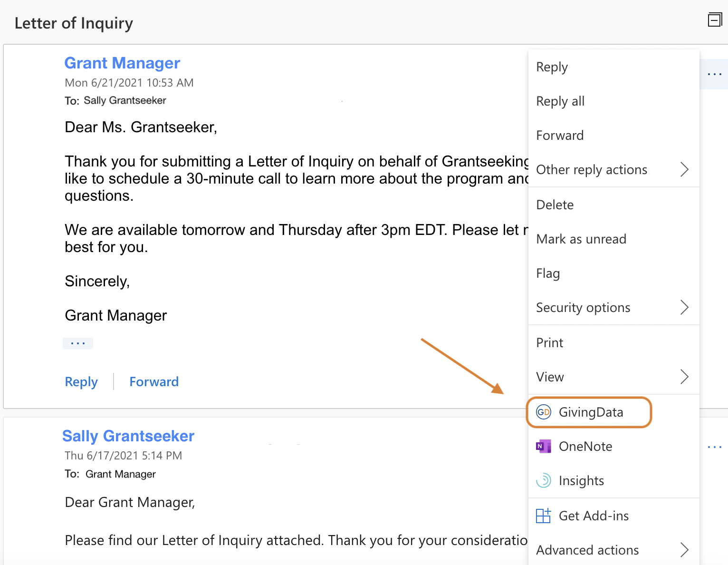Choose Forward from the context menu
728x565 pixels.
613,135
